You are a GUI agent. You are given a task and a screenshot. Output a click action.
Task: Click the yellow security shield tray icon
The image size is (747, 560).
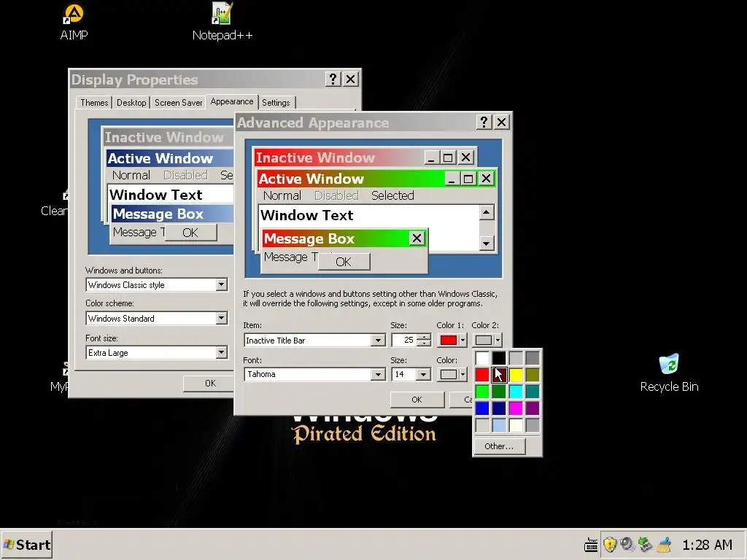click(x=610, y=544)
